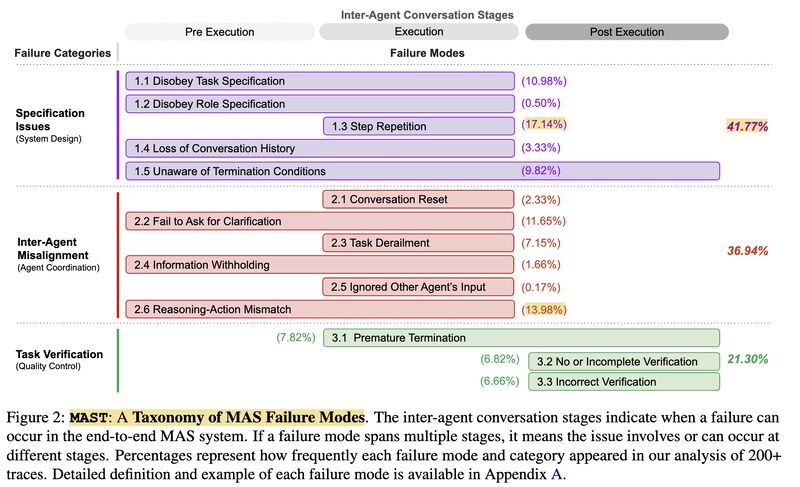Click the 3.2 No or Incomplete Verification box
Image resolution: width=800 pixels, height=487 pixels.
[x=624, y=360]
